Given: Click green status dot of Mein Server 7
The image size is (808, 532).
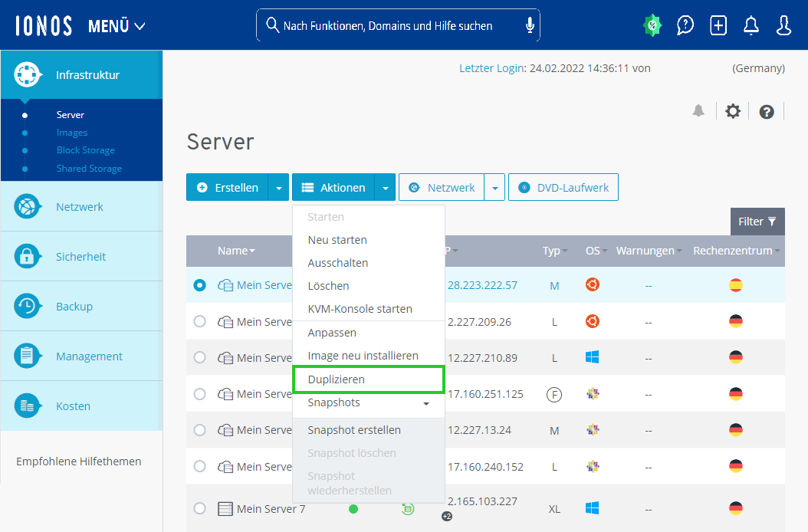Looking at the screenshot, I should (x=353, y=509).
